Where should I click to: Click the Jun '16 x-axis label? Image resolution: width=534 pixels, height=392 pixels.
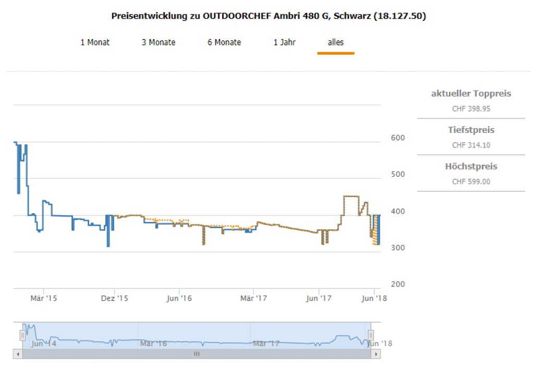[179, 298]
